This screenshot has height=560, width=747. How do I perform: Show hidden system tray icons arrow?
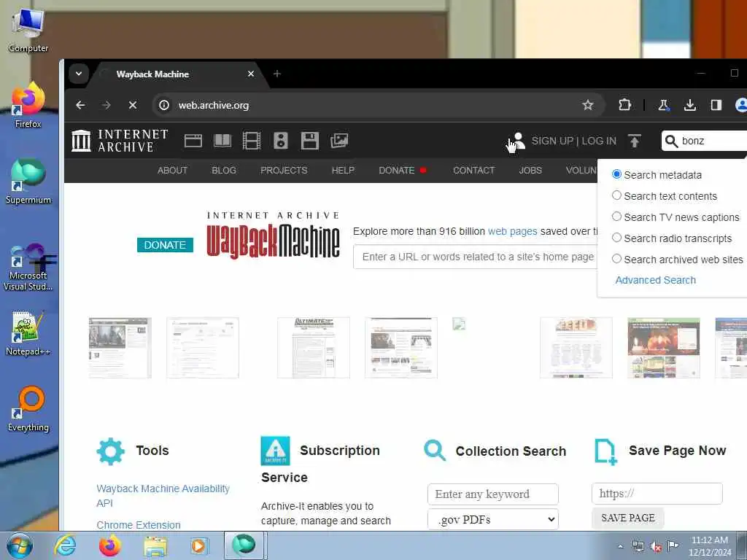click(620, 547)
